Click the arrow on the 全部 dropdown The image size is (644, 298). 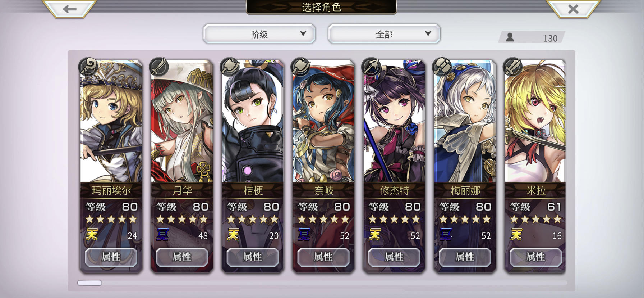tap(428, 33)
